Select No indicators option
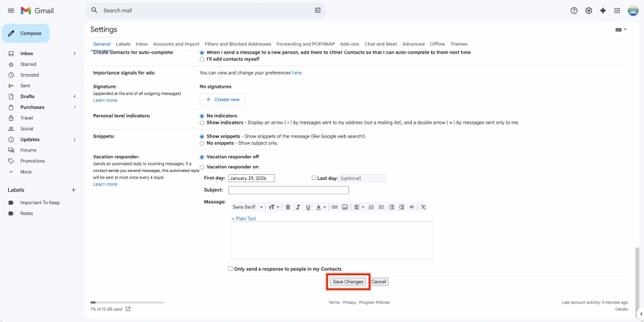Viewport: 644px width, 322px height. coord(202,116)
